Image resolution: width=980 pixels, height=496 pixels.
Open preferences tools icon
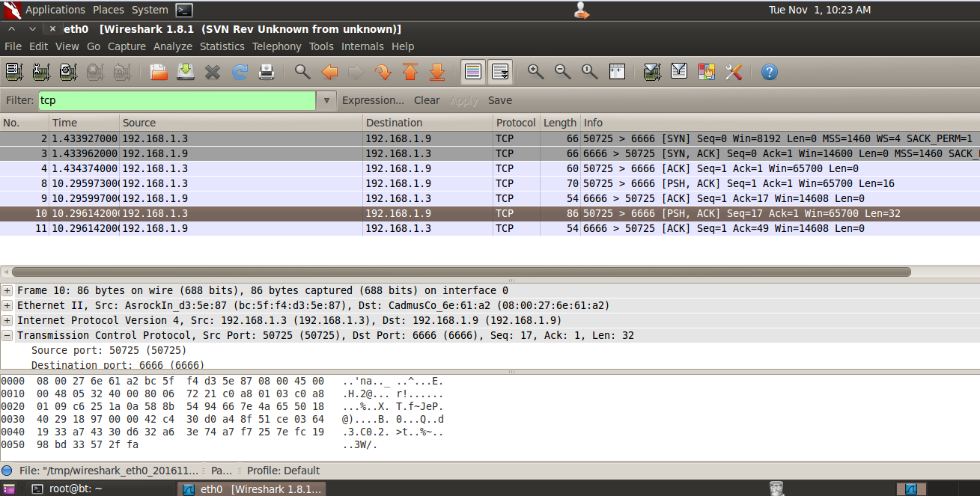pos(734,72)
